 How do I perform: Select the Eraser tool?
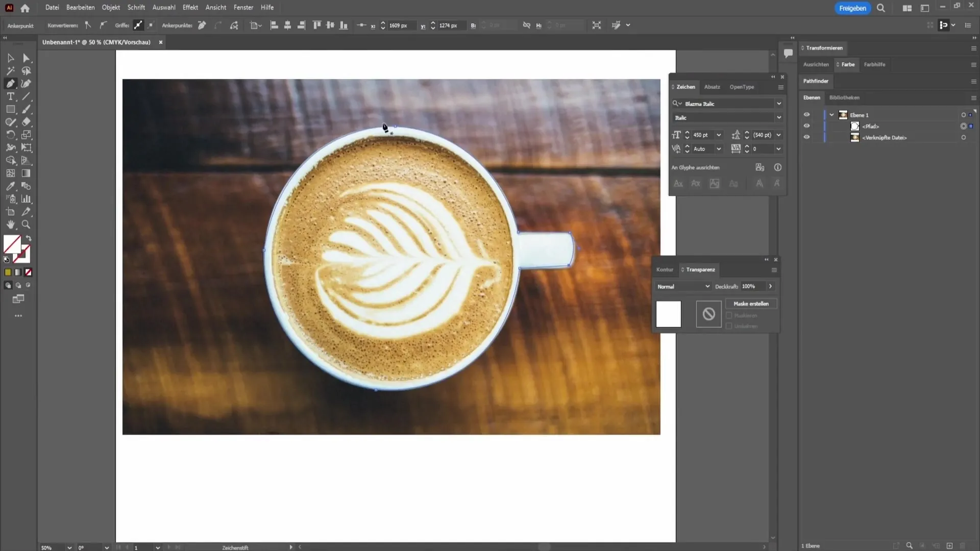pyautogui.click(x=27, y=122)
